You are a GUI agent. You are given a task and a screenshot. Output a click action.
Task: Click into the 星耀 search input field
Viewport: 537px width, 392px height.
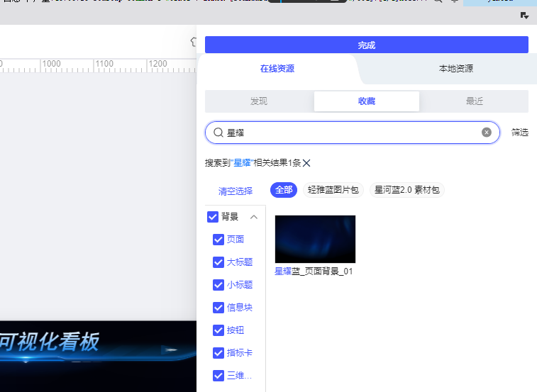pyautogui.click(x=351, y=133)
